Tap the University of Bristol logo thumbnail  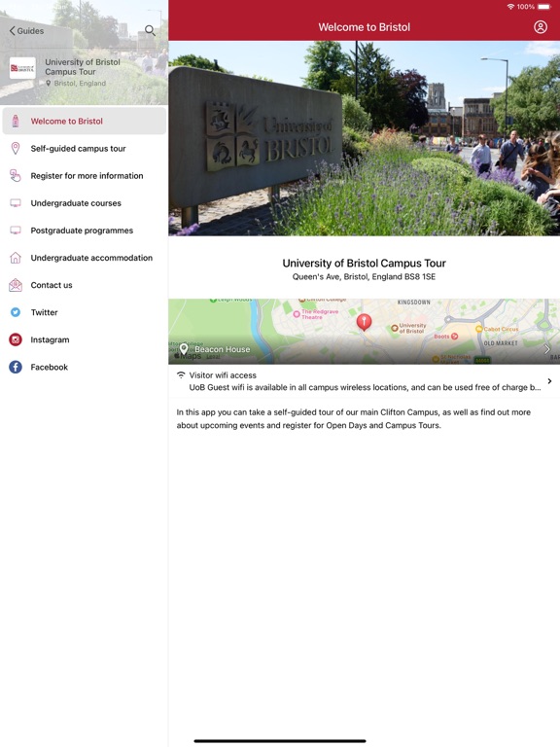(22, 68)
